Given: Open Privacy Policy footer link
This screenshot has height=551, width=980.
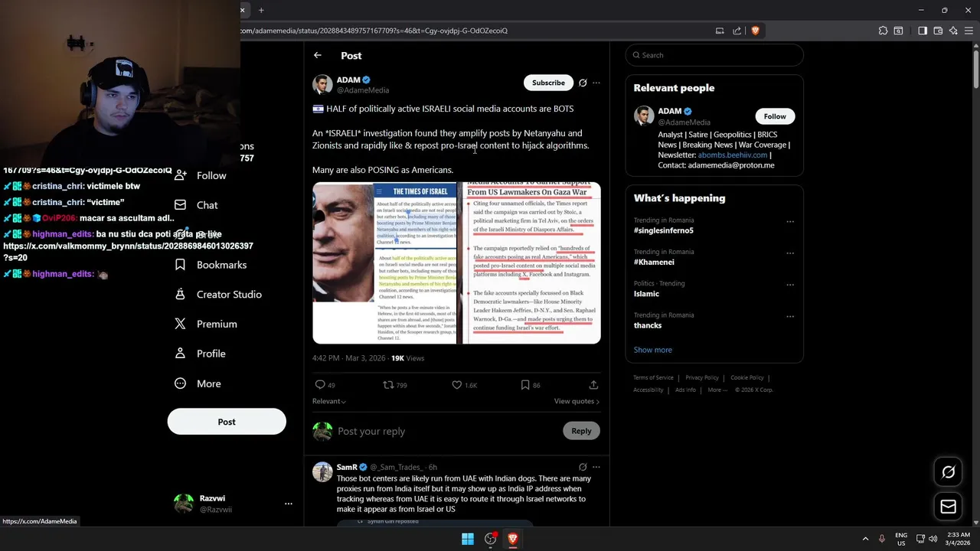Looking at the screenshot, I should point(702,377).
